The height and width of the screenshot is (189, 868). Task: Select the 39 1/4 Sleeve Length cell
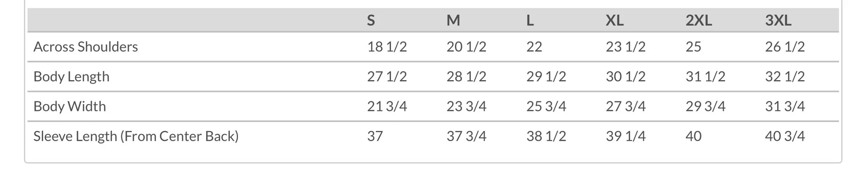[x=625, y=136]
